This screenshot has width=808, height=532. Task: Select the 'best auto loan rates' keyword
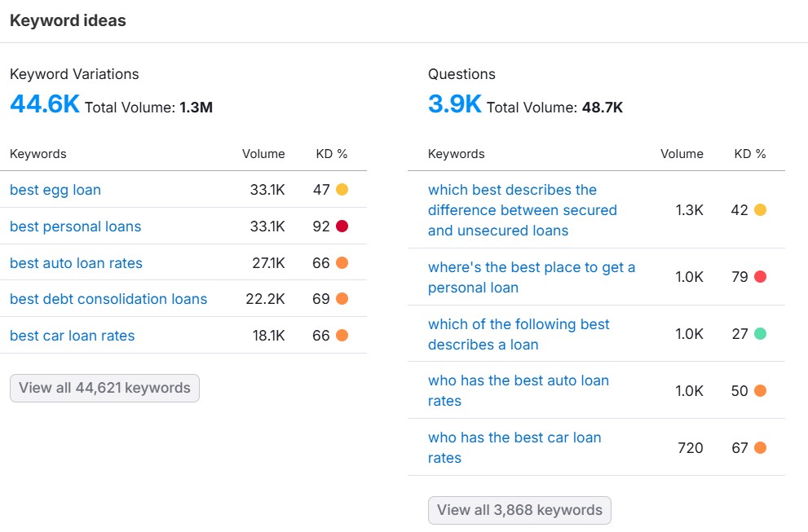tap(76, 263)
